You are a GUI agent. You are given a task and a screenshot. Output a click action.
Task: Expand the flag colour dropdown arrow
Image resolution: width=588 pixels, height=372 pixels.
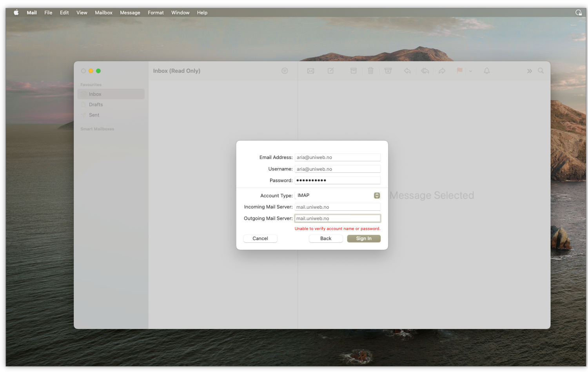[471, 71]
